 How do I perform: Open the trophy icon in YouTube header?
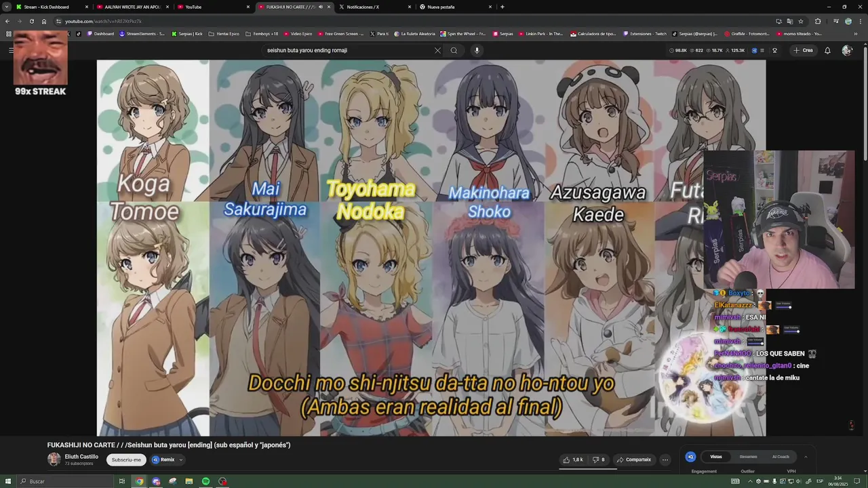(x=774, y=50)
